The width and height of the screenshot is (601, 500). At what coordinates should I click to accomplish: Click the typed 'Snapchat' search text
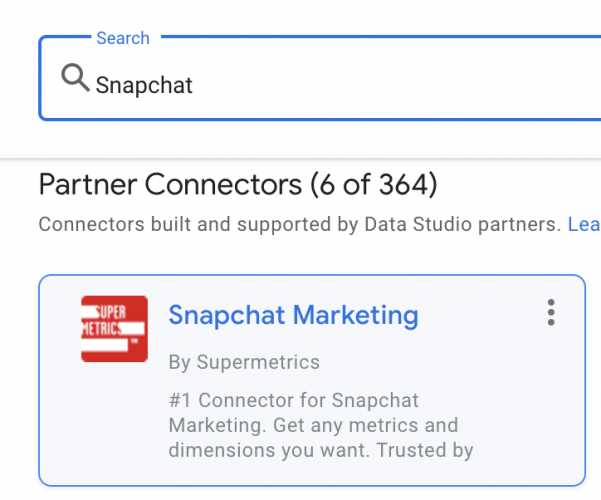point(144,85)
